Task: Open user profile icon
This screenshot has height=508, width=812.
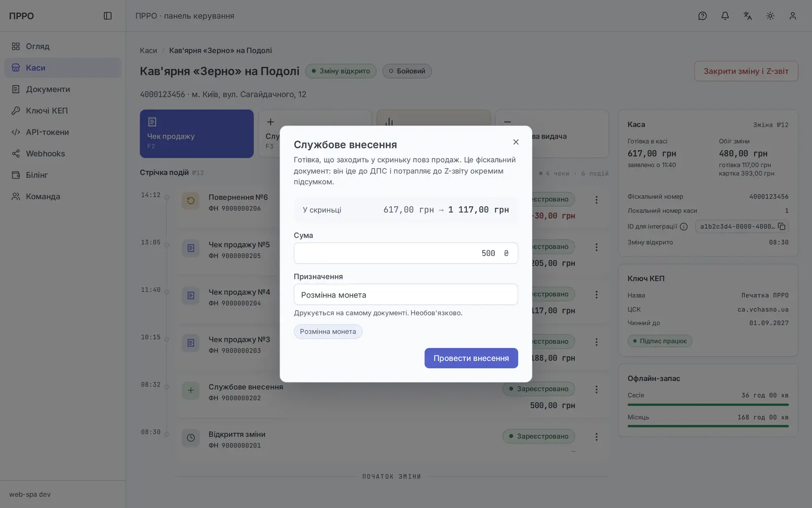Action: click(x=793, y=16)
